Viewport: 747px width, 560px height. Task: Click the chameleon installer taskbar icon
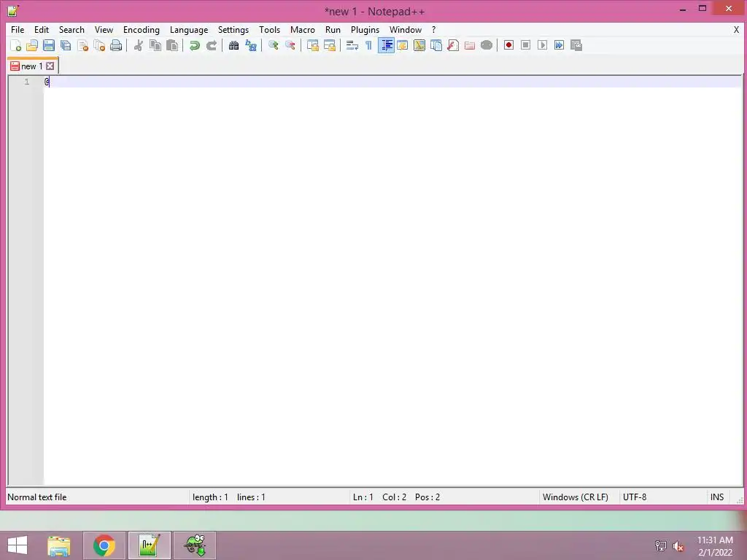coord(195,545)
